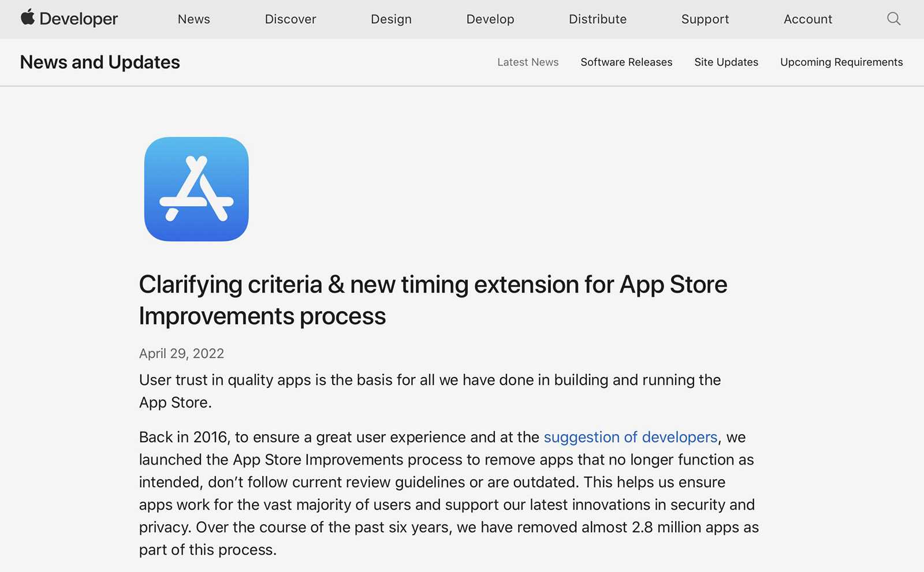Open the Develop navigation item
924x572 pixels.
pos(490,19)
